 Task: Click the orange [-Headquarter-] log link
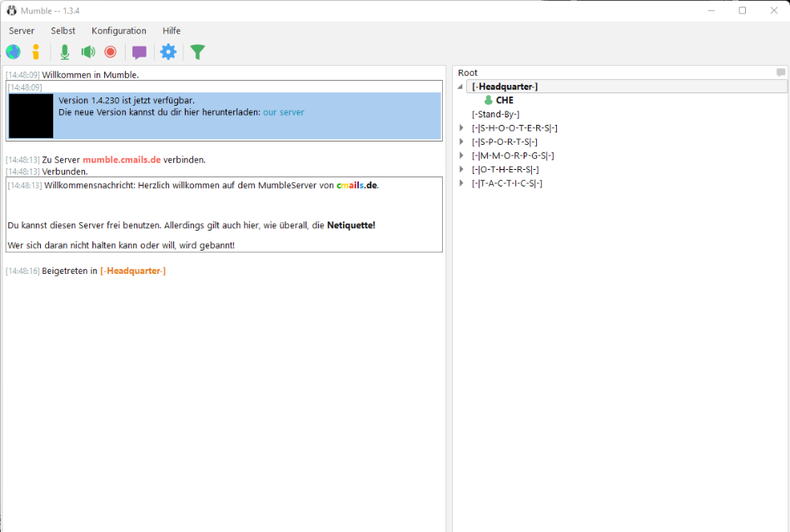(x=133, y=271)
